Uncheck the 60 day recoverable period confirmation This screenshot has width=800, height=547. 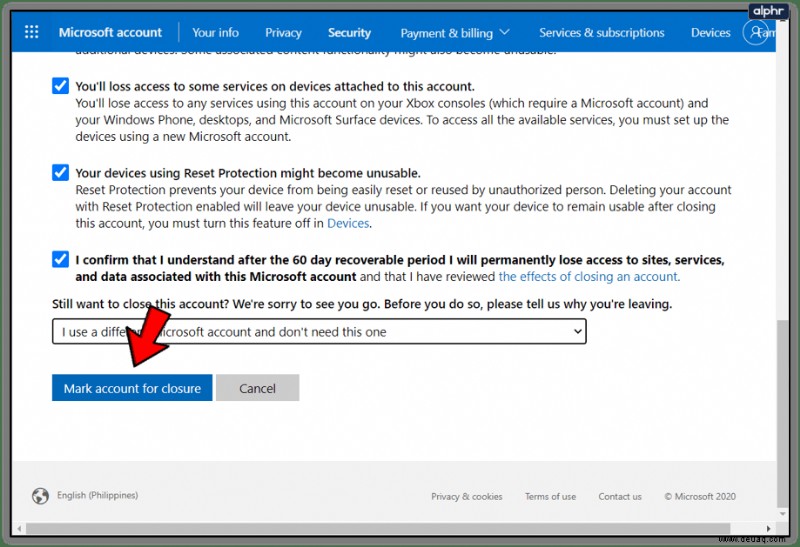click(x=60, y=259)
